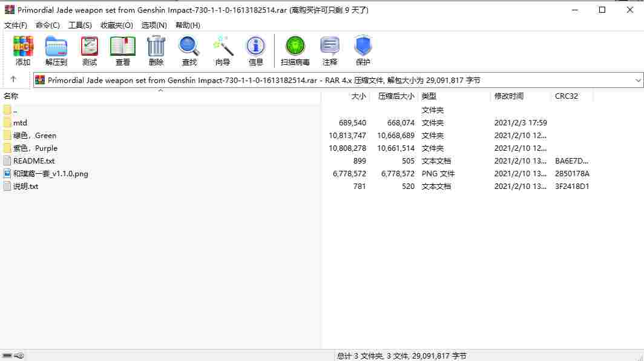This screenshot has width=644, height=361.
Task: Click the date 2021/2/3 17:59
Action: coord(521,122)
